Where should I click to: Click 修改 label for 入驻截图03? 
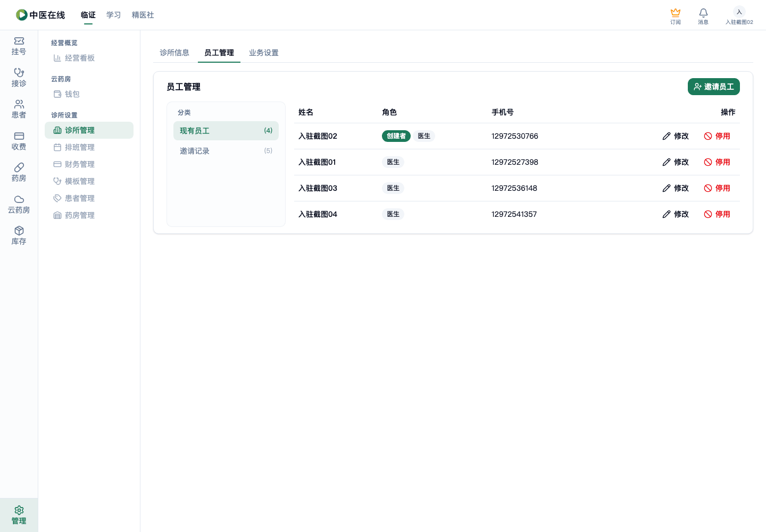[681, 188]
